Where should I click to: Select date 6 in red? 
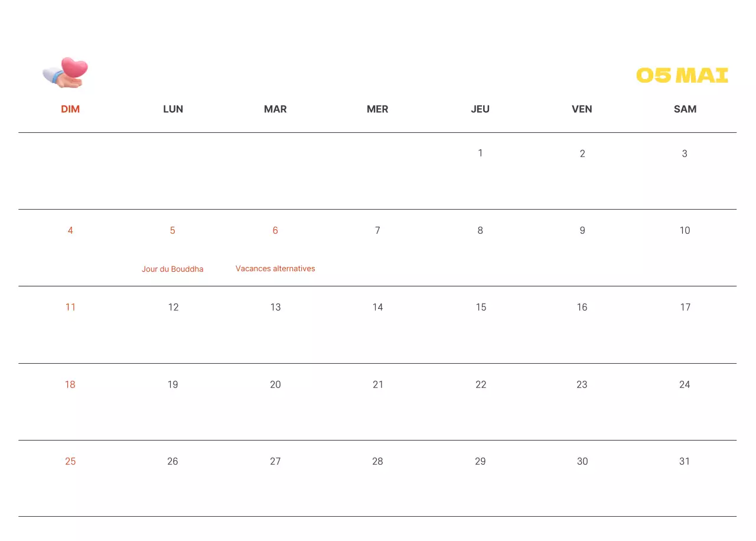tap(275, 230)
